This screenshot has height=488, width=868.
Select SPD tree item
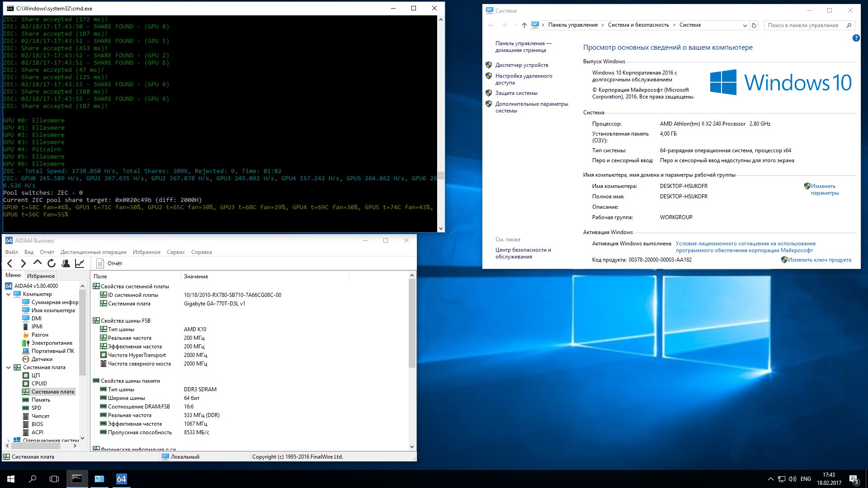[32, 408]
